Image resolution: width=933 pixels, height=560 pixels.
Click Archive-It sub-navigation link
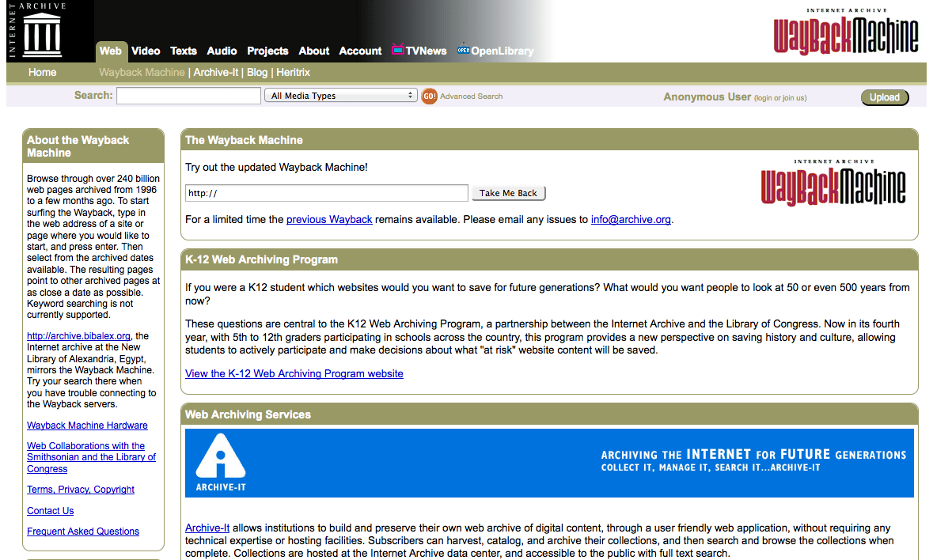[x=215, y=73]
